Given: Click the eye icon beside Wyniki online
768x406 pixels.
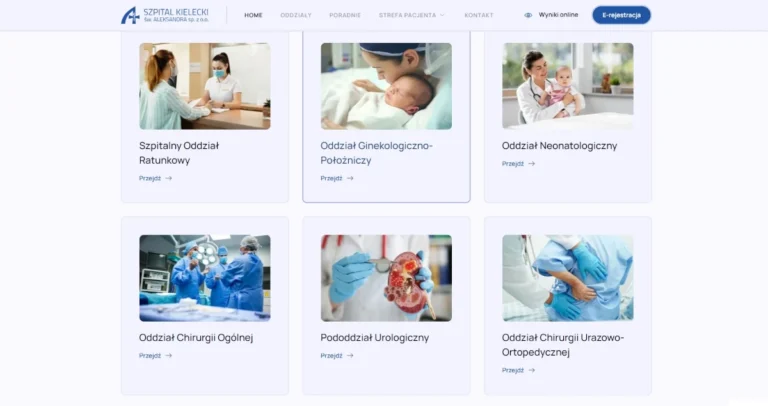Looking at the screenshot, I should pyautogui.click(x=528, y=15).
